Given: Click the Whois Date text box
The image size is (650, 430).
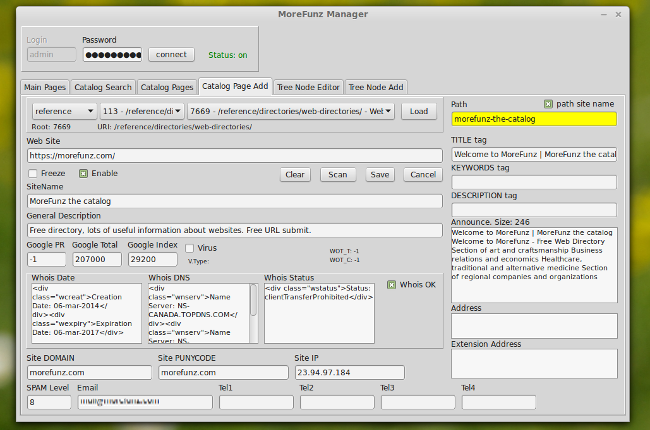Looking at the screenshot, I should tap(86, 313).
